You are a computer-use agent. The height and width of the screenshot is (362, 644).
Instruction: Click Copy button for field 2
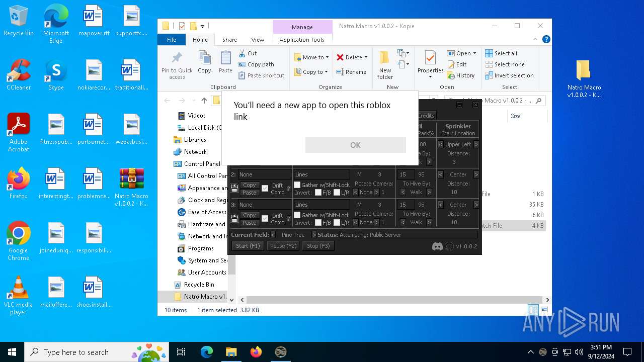[250, 185]
